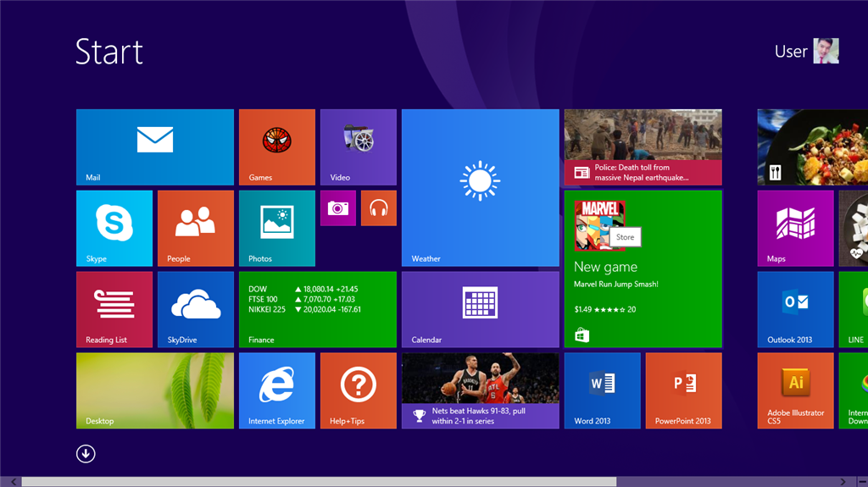Image resolution: width=868 pixels, height=487 pixels.
Task: Open the Weather tile
Action: click(481, 188)
